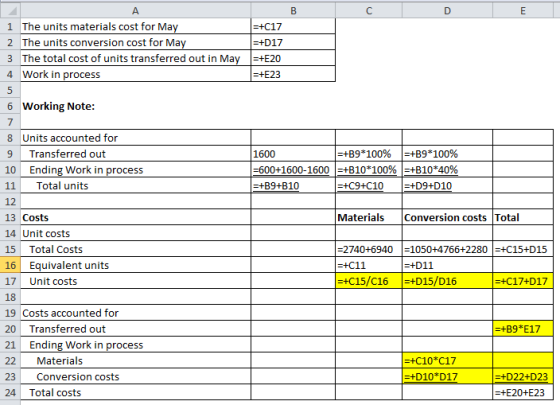Click cell 'Work in process' in row 4

[x=136, y=74]
